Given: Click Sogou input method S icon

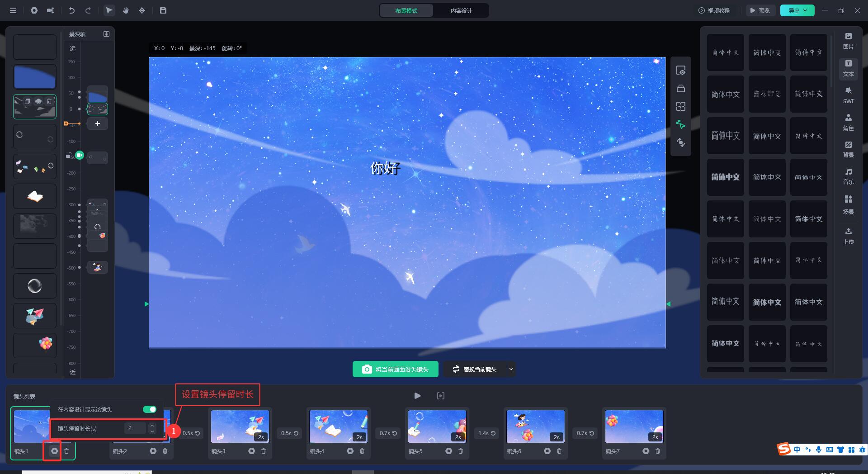Looking at the screenshot, I should [x=784, y=449].
